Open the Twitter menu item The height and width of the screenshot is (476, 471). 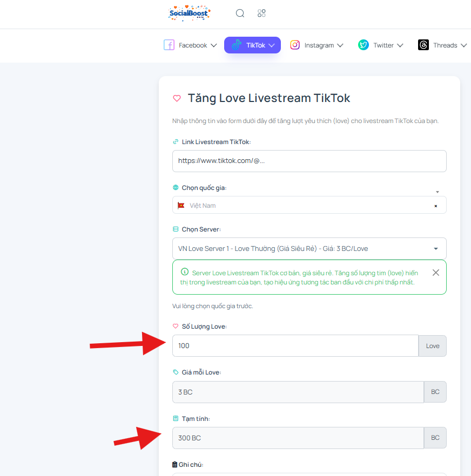click(380, 45)
